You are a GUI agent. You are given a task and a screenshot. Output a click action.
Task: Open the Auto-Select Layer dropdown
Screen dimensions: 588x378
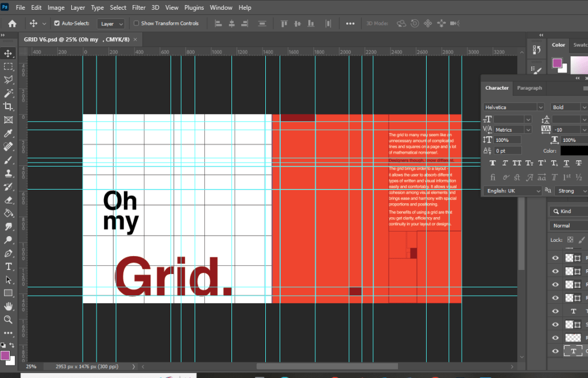point(111,24)
